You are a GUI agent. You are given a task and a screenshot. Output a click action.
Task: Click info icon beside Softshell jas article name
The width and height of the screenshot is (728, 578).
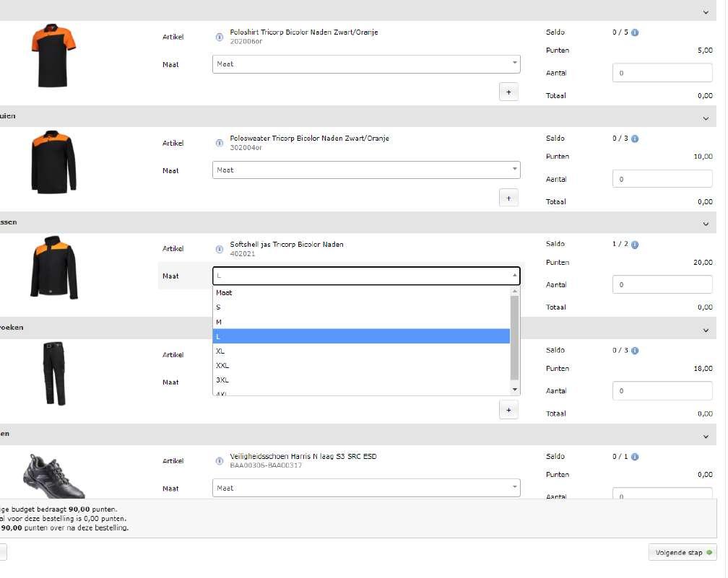pos(220,249)
